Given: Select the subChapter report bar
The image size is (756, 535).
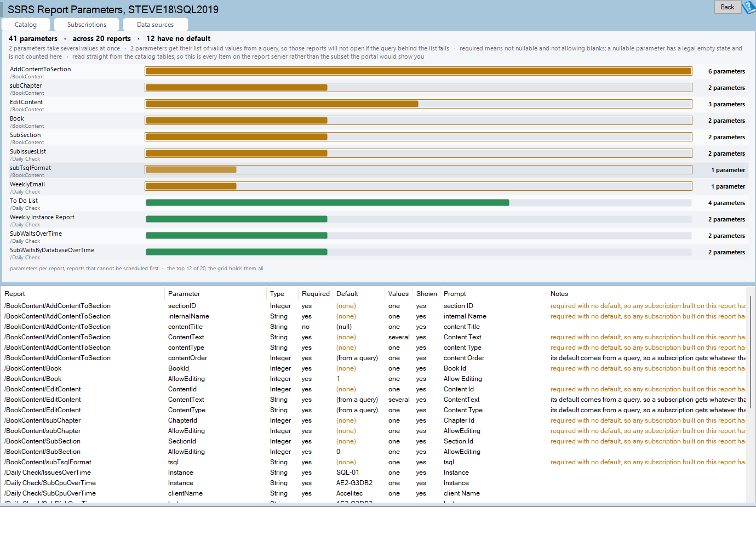Looking at the screenshot, I should [x=236, y=88].
